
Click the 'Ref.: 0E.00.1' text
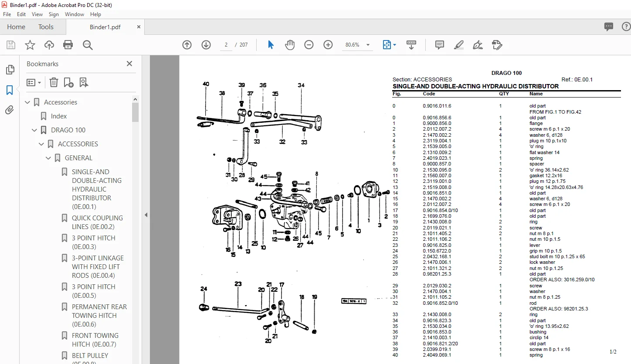(x=577, y=80)
